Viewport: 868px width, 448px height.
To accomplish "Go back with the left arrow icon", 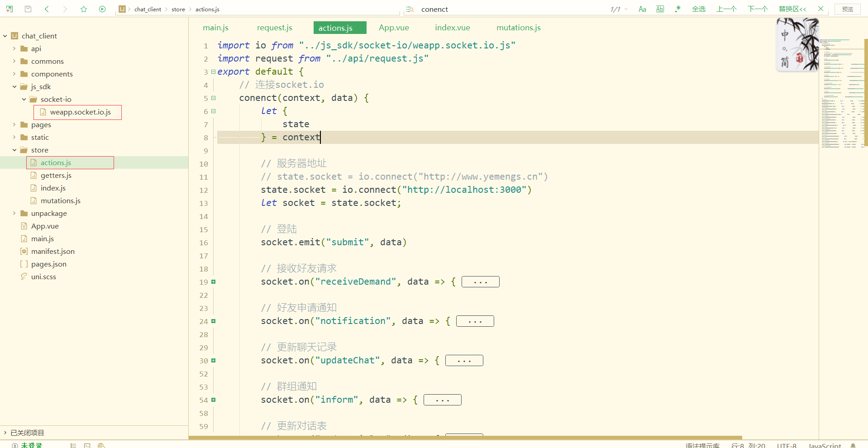I will (x=47, y=9).
